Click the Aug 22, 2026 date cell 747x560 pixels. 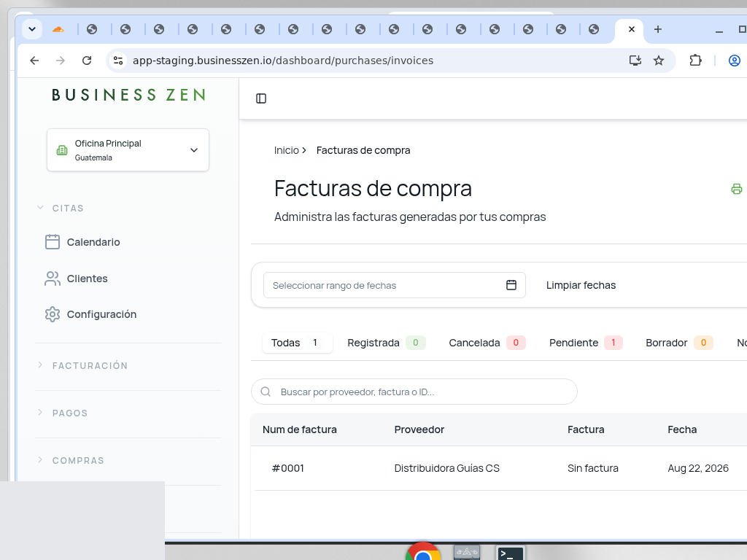[698, 468]
